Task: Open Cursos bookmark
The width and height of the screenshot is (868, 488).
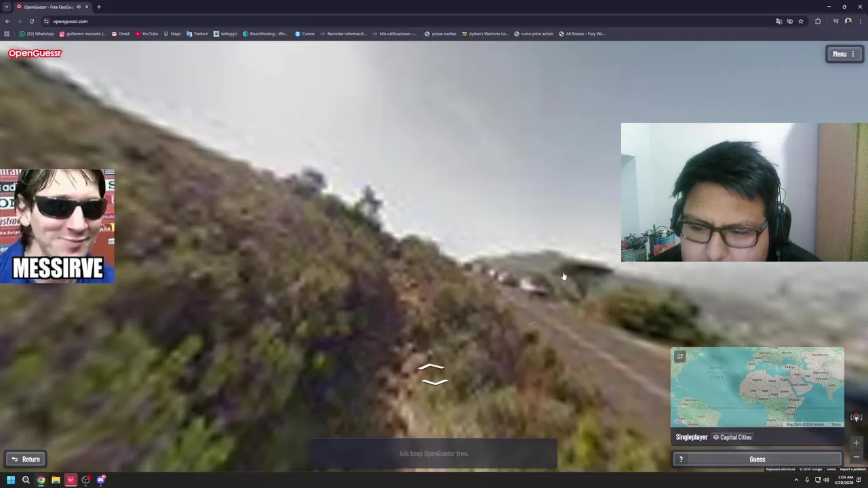Action: click(304, 34)
